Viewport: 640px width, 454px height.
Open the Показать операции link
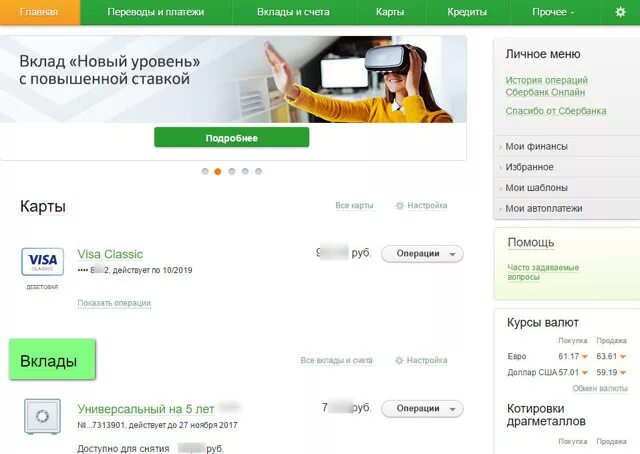[x=114, y=303]
